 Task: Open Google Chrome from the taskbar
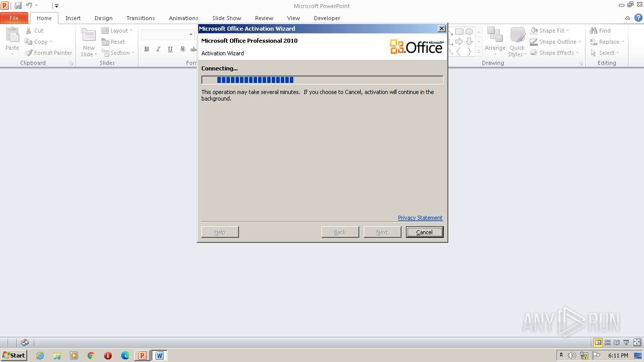(x=91, y=355)
